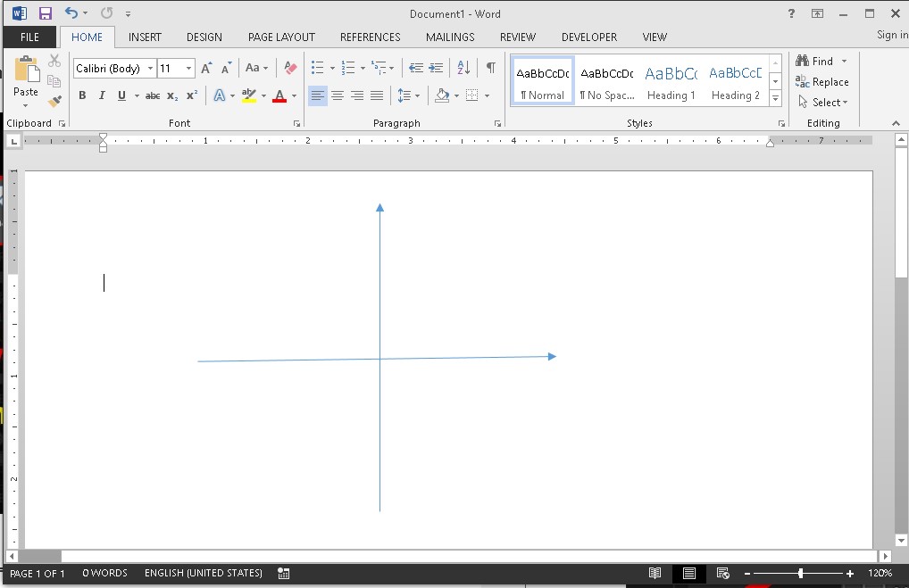Screen dimensions: 909x588
Task: Apply the Heading 1 style
Action: 671,81
